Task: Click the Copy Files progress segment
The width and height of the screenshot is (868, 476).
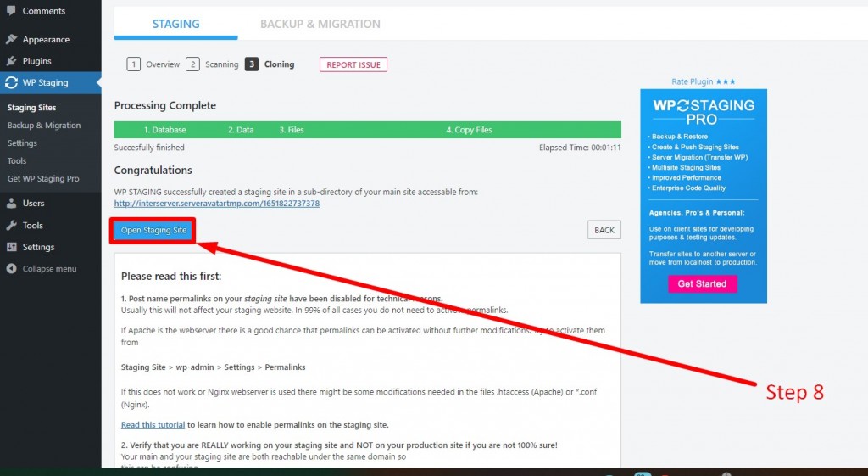Action: tap(469, 130)
